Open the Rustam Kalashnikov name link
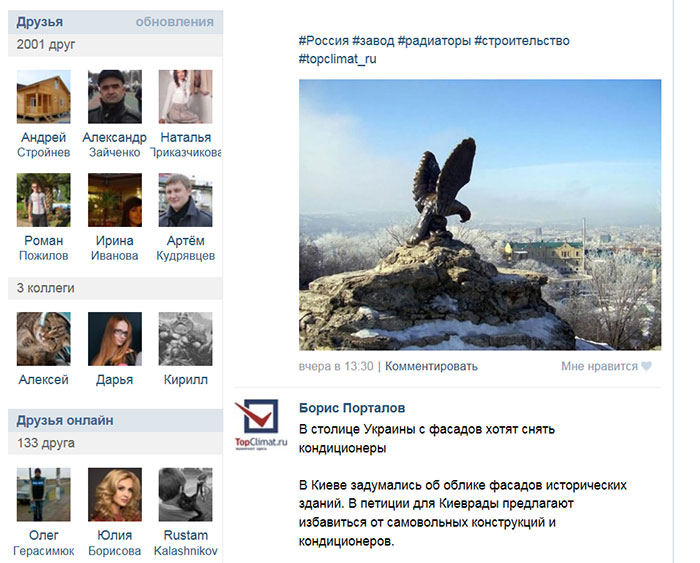 (185, 542)
